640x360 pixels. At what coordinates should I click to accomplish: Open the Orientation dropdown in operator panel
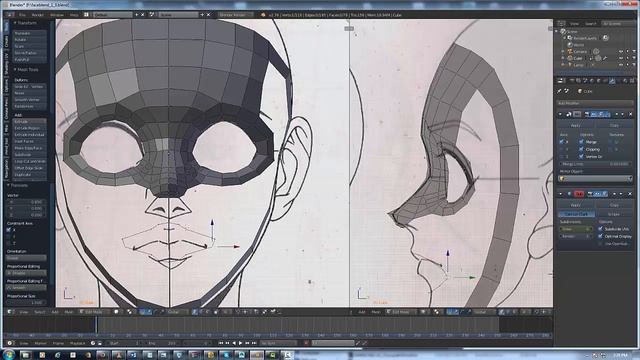[x=26, y=258]
